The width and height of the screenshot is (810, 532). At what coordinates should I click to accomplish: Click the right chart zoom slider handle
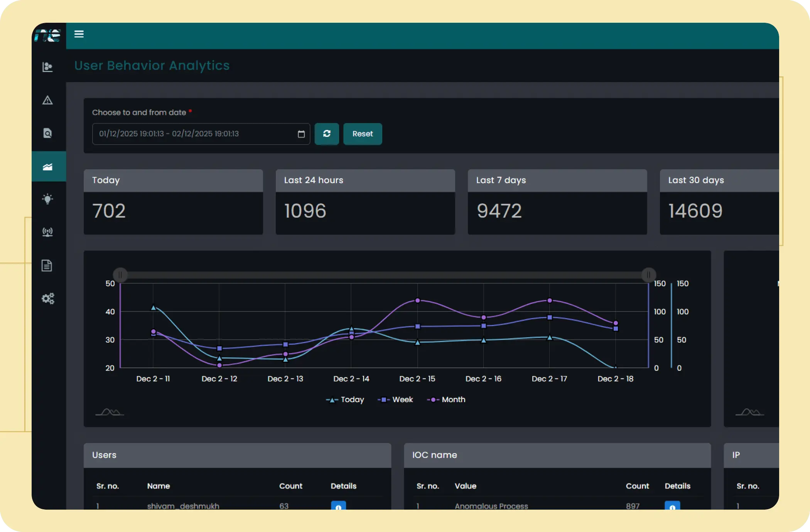649,275
